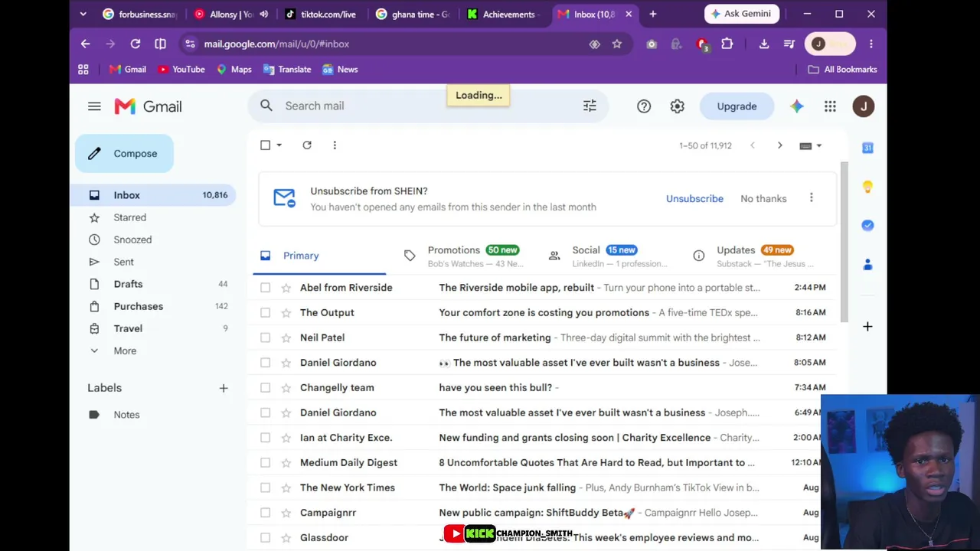Mute the Allonsy tab audio icon
This screenshot has width=980, height=551.
(264, 14)
